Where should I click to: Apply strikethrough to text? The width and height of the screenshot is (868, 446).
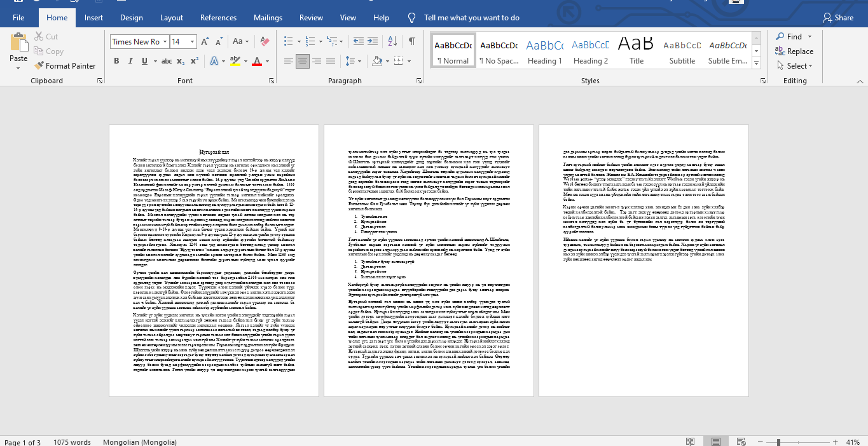tap(167, 61)
